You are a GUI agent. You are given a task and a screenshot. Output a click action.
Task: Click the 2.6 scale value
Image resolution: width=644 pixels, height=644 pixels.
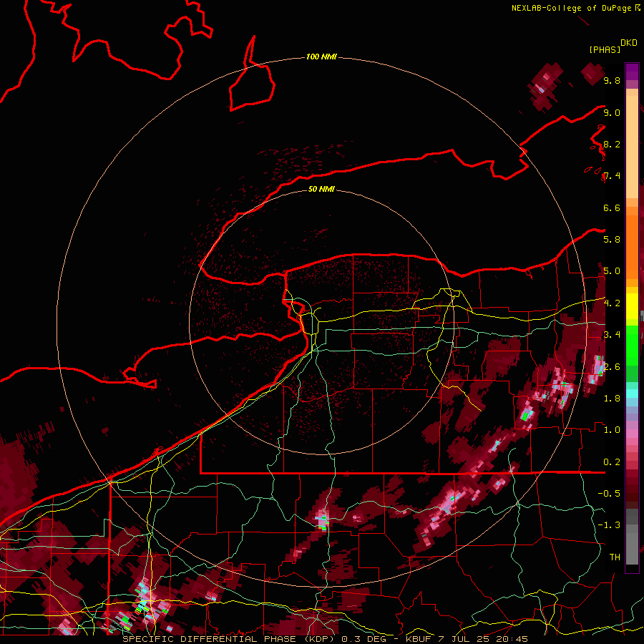[612, 367]
